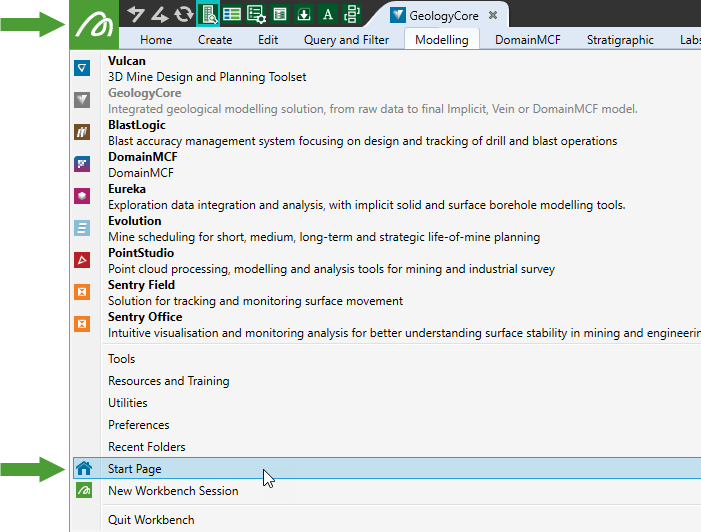
Task: Click the 'Blast accuracy management system' description
Action: pyautogui.click(x=363, y=141)
